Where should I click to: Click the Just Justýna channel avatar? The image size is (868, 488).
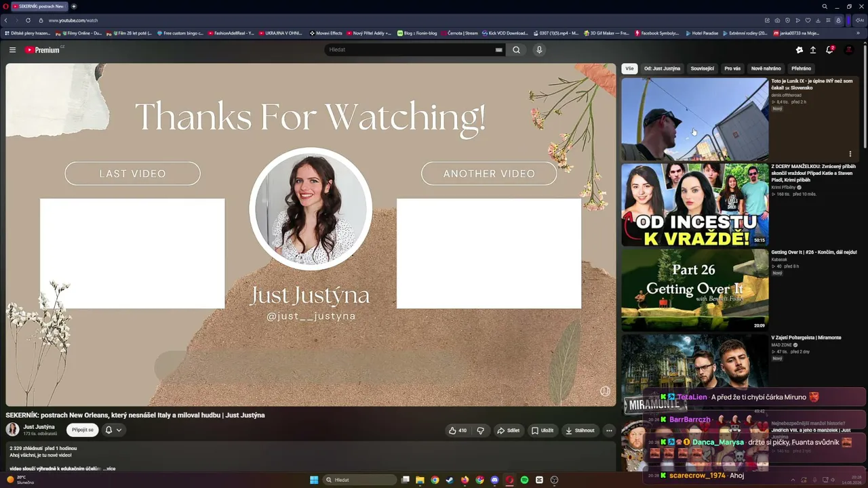coord(12,429)
